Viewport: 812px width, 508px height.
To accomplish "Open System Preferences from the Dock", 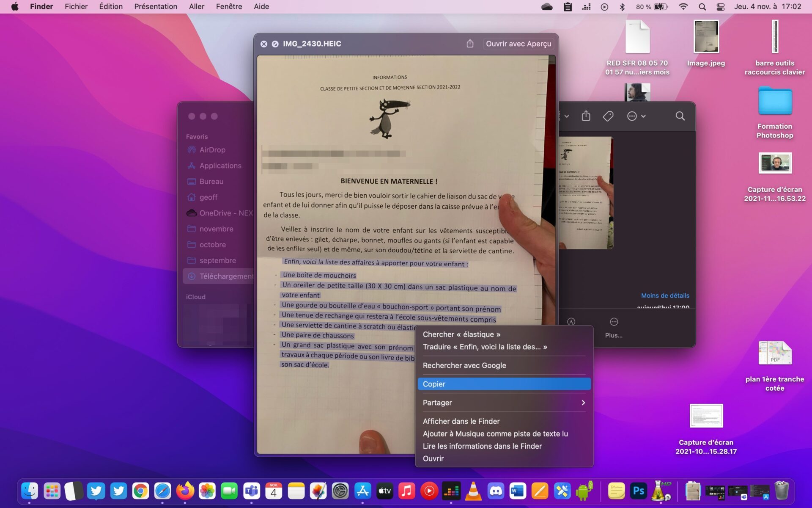I will click(x=340, y=491).
